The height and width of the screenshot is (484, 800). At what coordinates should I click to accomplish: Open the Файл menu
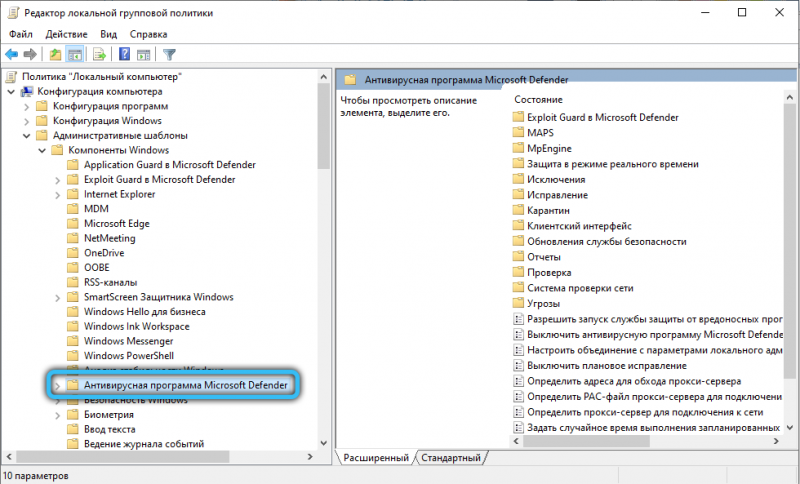click(21, 34)
